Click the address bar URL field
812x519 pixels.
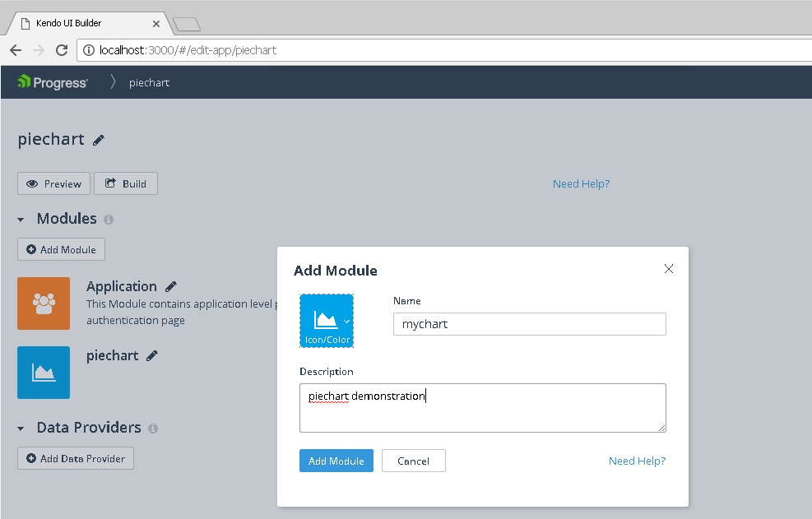(445, 50)
